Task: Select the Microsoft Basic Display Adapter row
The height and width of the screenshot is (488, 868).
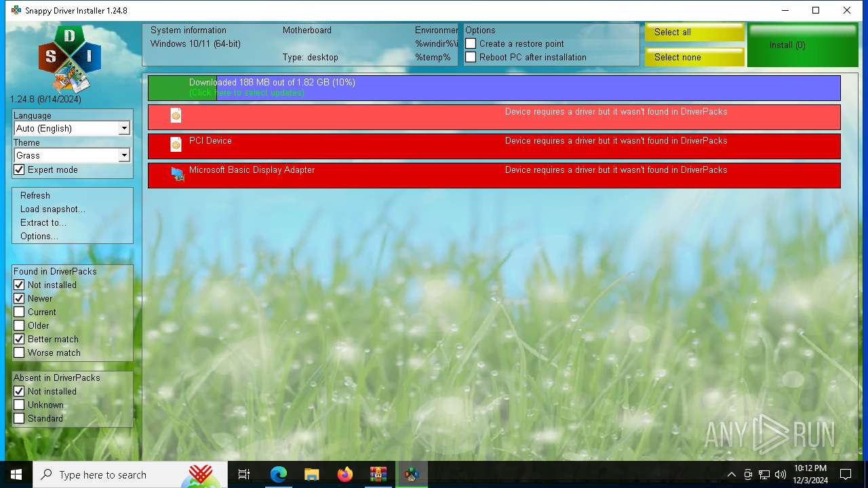Action: pos(494,175)
